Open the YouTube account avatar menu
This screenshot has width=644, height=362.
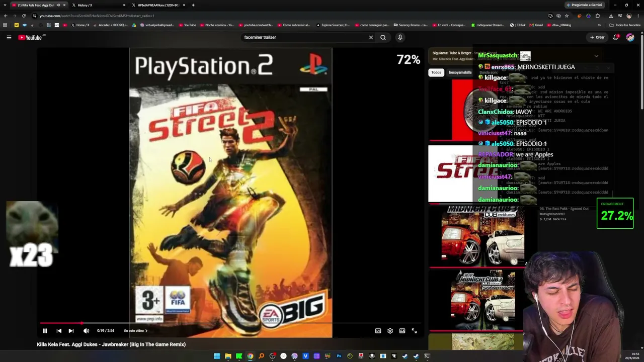point(630,37)
